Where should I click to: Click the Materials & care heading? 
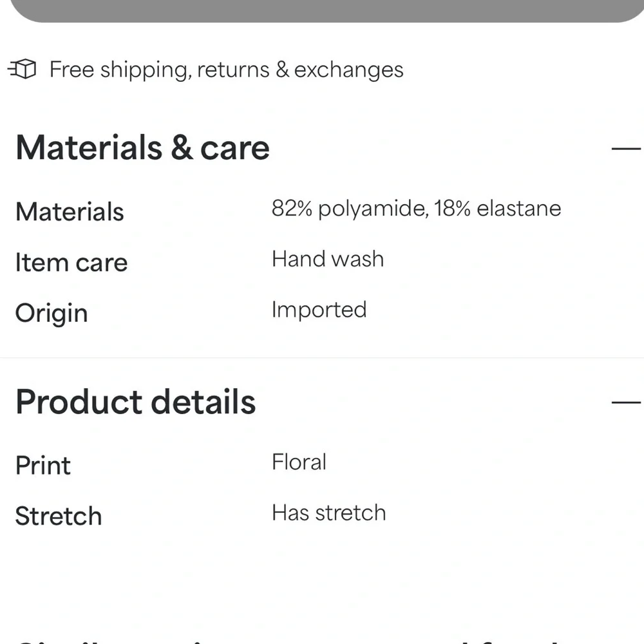142,148
